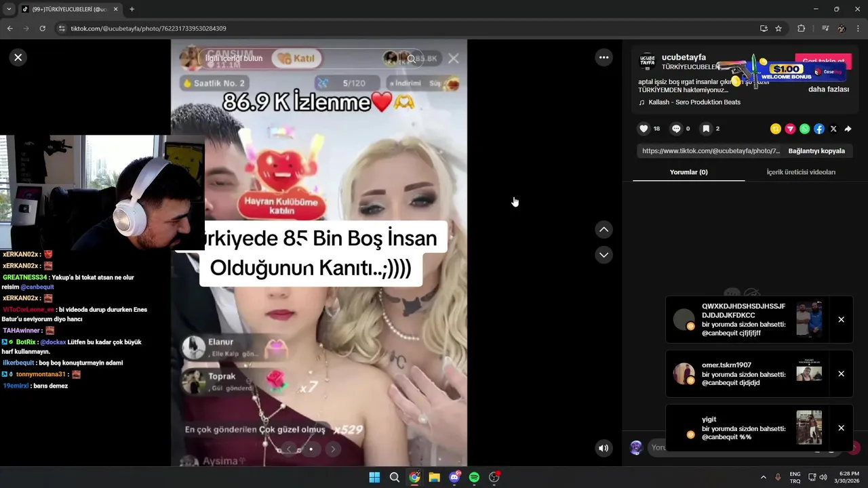Share to WhatsApp
The image size is (868, 488).
coord(804,129)
